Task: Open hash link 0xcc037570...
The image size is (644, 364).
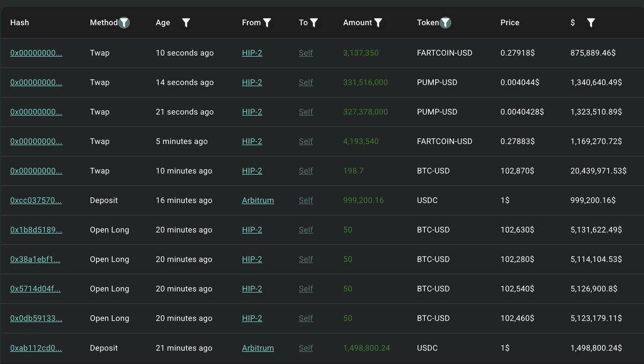Action: click(36, 200)
